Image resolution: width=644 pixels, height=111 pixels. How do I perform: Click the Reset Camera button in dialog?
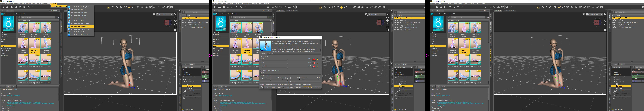point(290,82)
